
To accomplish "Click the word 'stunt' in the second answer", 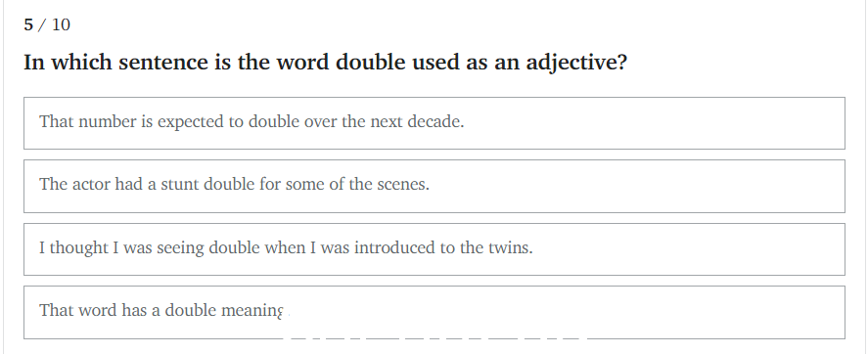I will 180,184.
